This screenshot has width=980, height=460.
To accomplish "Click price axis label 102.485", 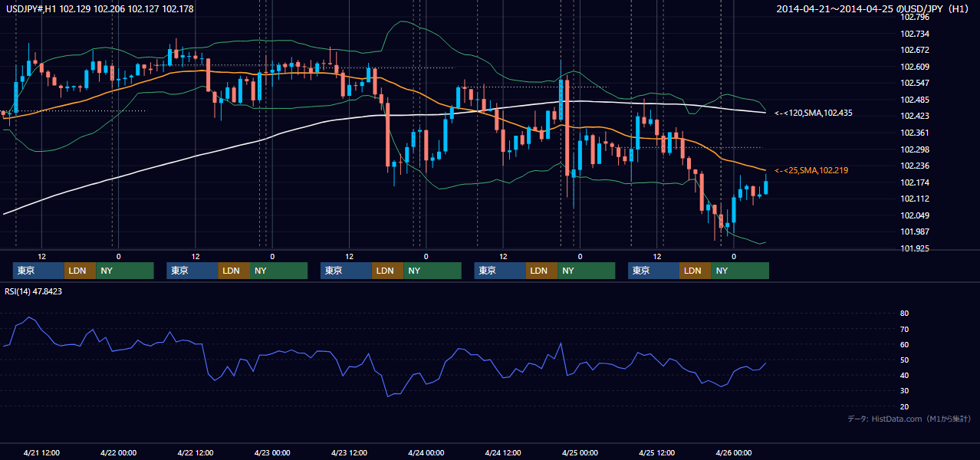I will pyautogui.click(x=915, y=100).
